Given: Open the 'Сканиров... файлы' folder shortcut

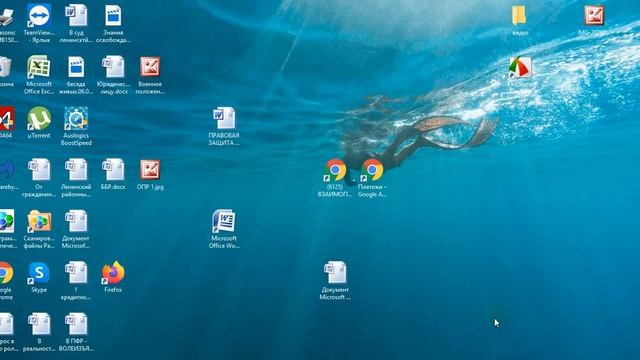Looking at the screenshot, I should [39, 222].
